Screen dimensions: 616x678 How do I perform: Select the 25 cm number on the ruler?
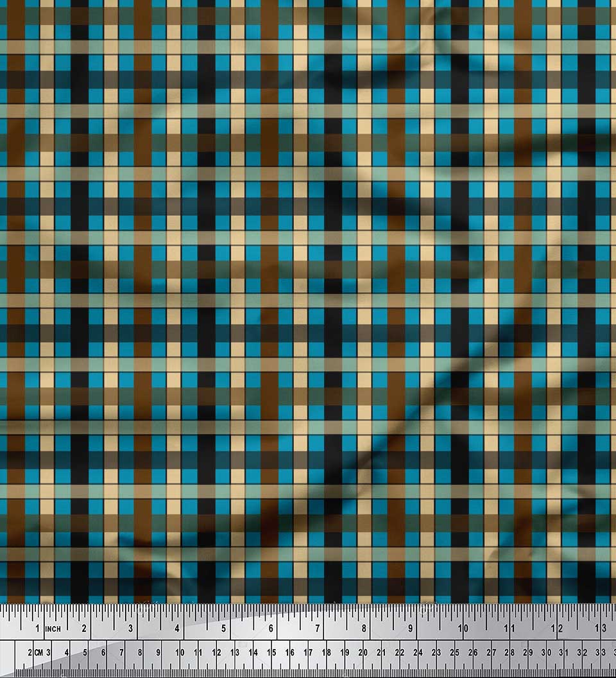(454, 653)
